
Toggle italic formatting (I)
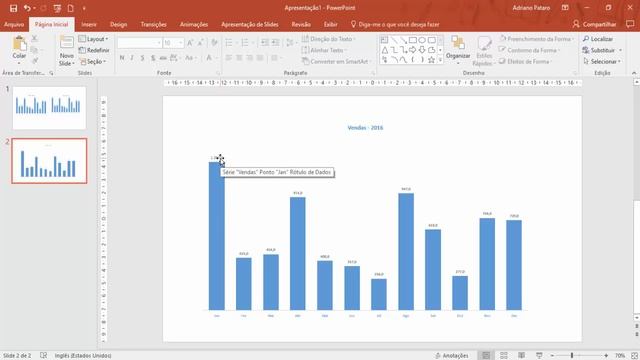click(132, 58)
